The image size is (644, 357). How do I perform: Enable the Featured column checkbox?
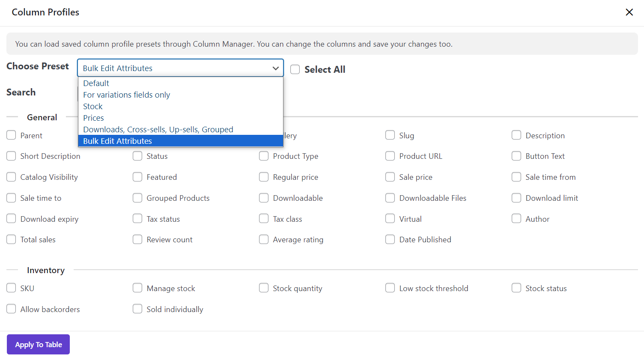tap(137, 177)
